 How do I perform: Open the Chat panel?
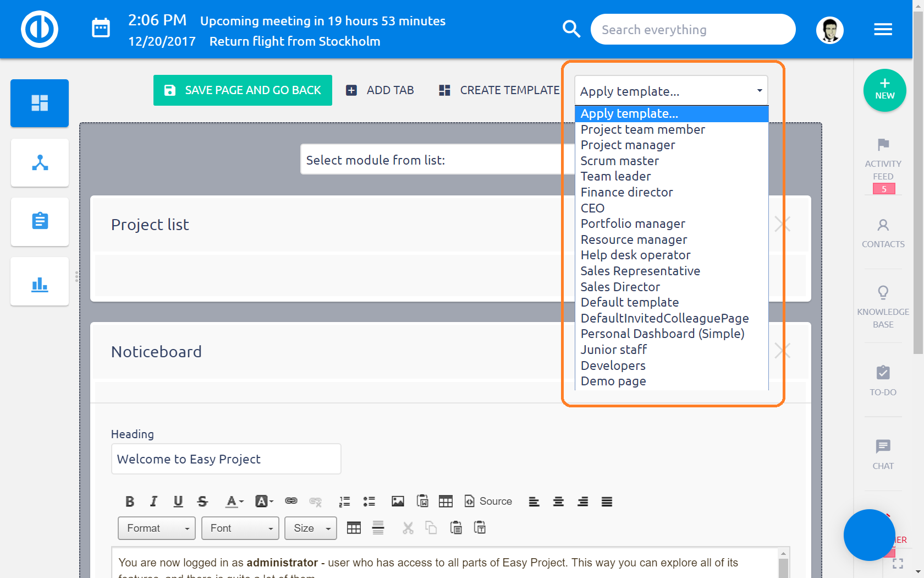click(x=883, y=454)
